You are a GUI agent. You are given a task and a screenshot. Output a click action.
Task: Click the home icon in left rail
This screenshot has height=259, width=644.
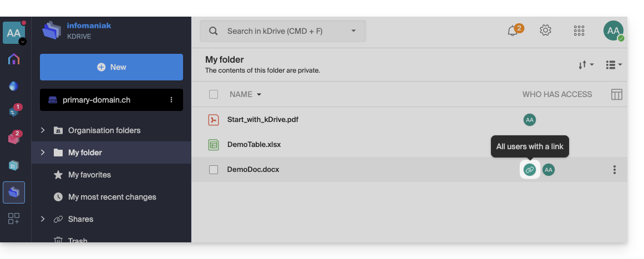point(14,59)
